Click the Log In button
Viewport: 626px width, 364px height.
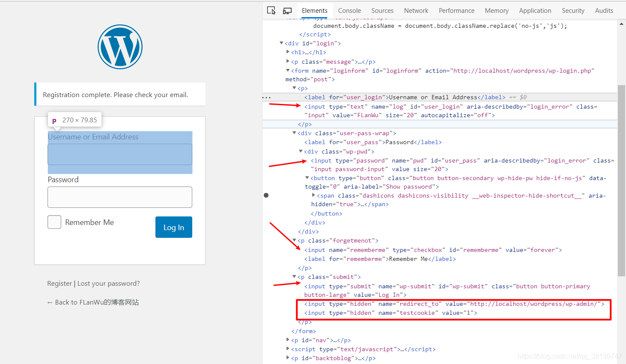click(x=174, y=227)
